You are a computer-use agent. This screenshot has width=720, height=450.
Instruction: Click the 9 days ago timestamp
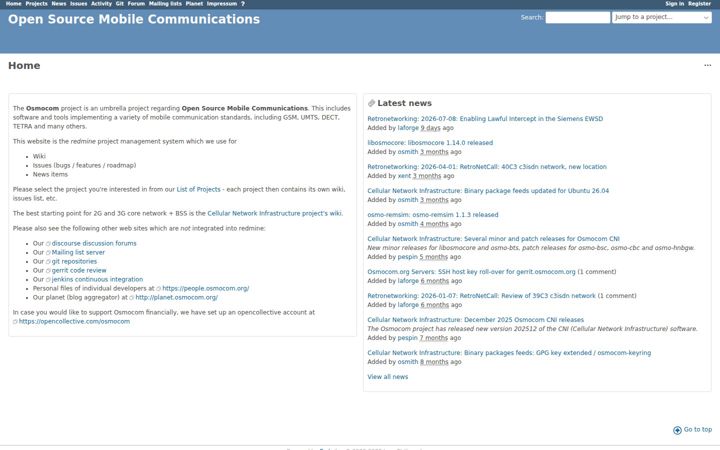(x=430, y=128)
